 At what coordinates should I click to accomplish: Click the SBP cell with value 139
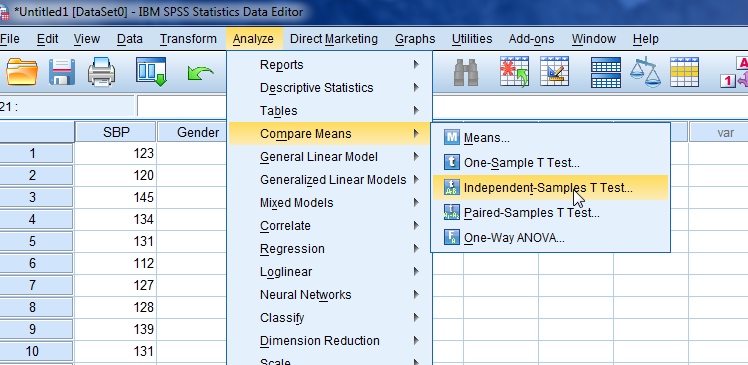pyautogui.click(x=116, y=329)
